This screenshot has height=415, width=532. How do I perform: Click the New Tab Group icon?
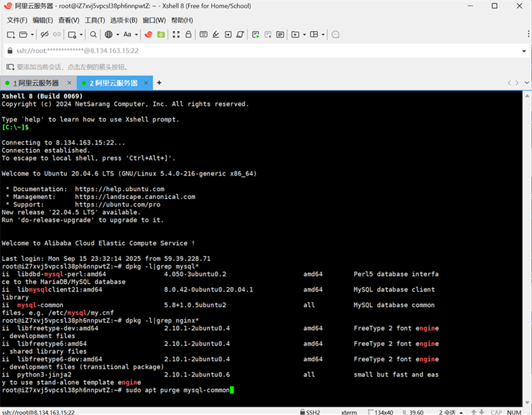pos(295,35)
